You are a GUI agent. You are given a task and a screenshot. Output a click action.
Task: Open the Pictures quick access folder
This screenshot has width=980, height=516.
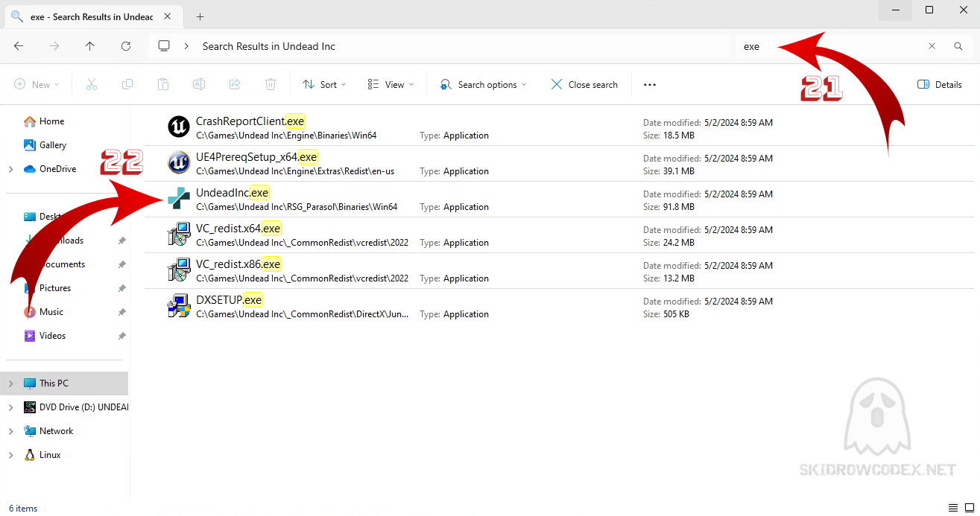tap(55, 288)
